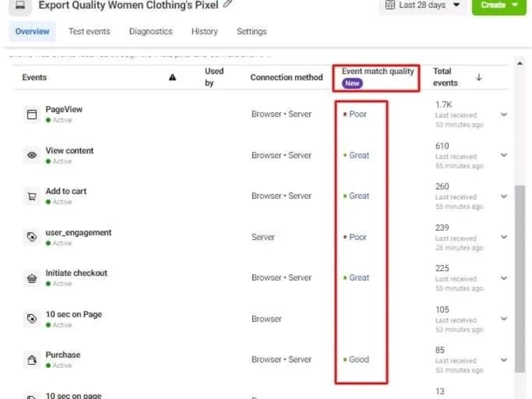
Task: Click the Browser connection method for 10 sec on Page
Action: tap(267, 319)
